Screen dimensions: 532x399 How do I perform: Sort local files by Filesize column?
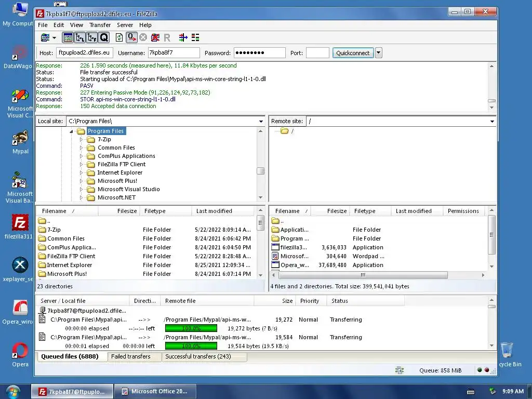[119, 211]
